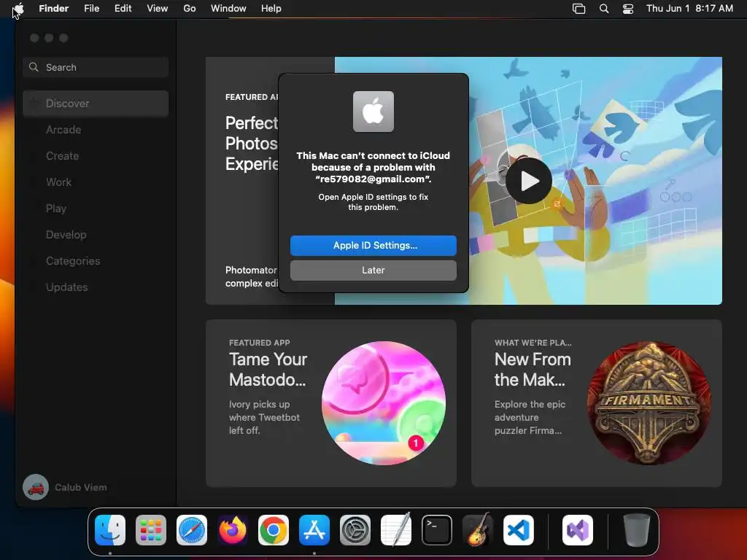Open the Tame Your Mastodon featured card
Screen dimensions: 747x560
330,402
